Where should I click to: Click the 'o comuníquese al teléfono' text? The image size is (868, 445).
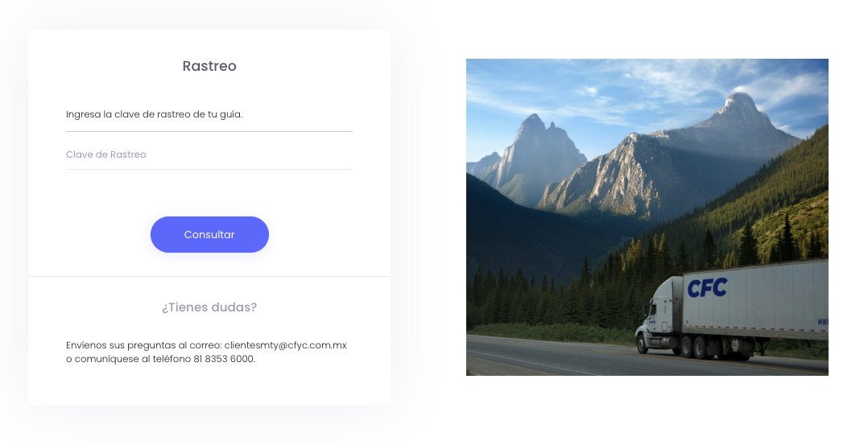coord(129,359)
